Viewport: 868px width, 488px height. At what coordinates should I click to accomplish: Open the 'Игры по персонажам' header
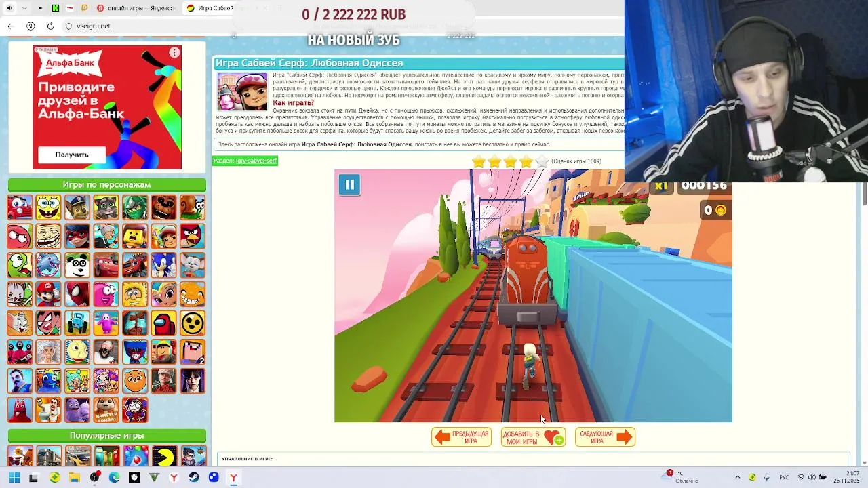106,184
